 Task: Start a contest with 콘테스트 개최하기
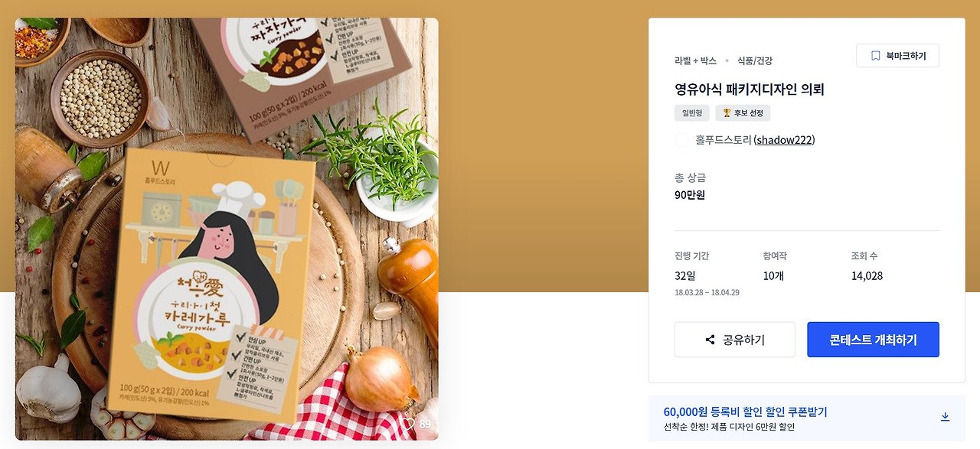coord(873,340)
